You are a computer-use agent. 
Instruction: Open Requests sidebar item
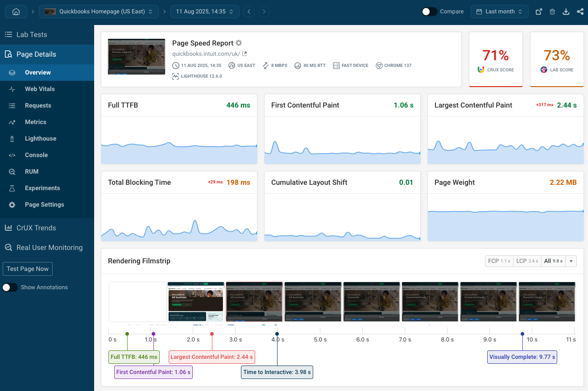point(47,105)
